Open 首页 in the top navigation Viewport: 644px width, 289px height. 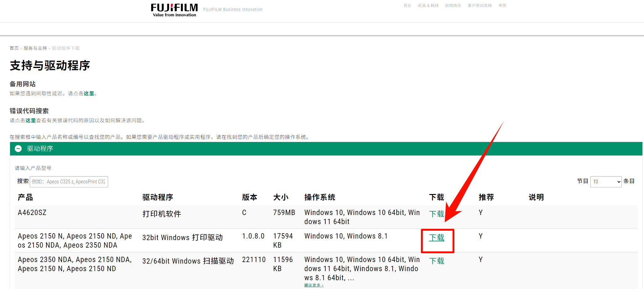coord(407,6)
